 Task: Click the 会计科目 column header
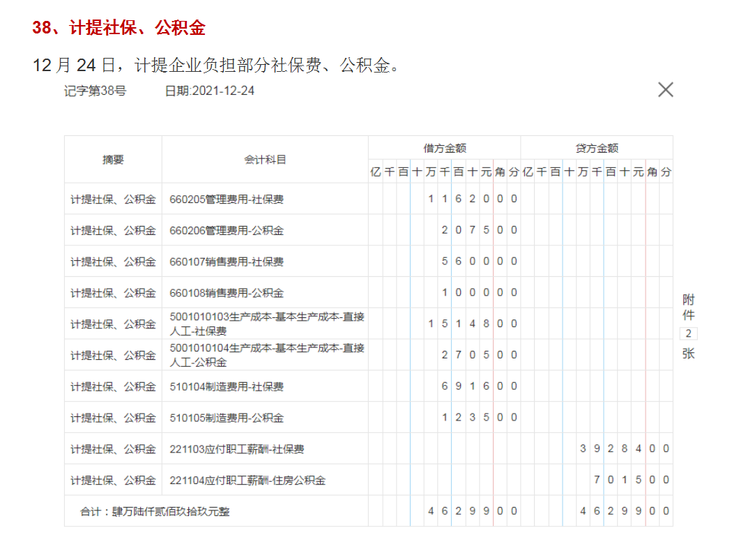point(265,160)
